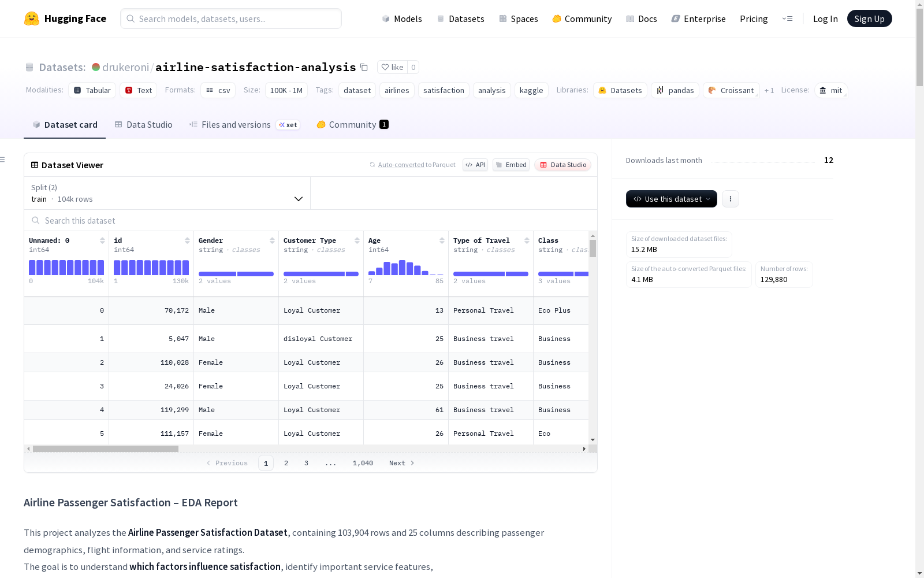Open the navigation more-options menu icon
924x578 pixels.
[787, 18]
